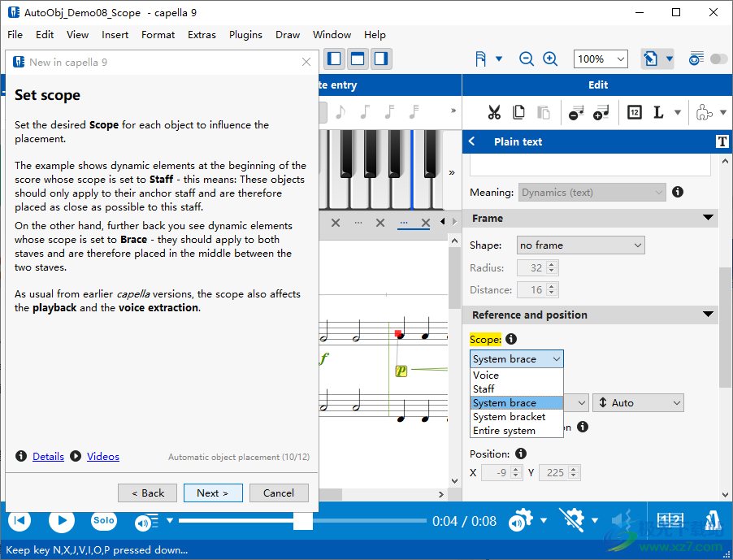The width and height of the screenshot is (733, 560).
Task: Select the Zoom In magnifier icon
Action: tap(551, 59)
